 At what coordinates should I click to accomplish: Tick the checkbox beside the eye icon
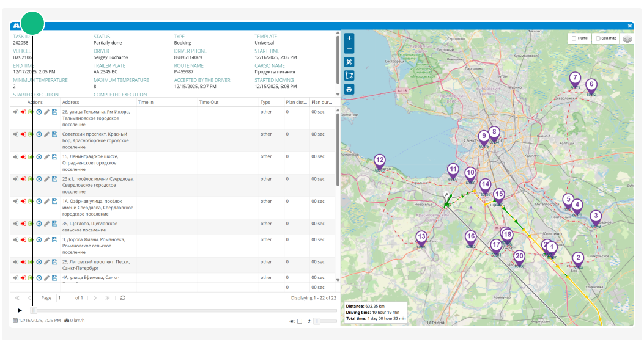pyautogui.click(x=300, y=321)
